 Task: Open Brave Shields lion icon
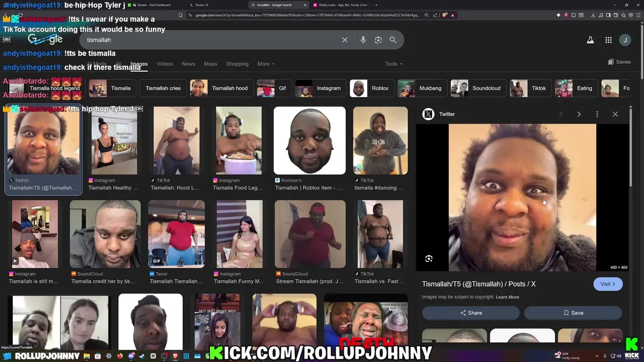[x=444, y=15]
